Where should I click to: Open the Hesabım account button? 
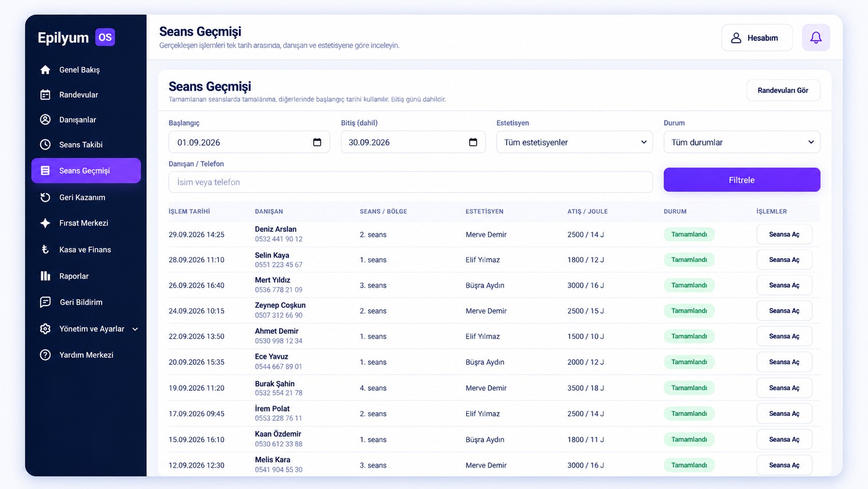(756, 37)
